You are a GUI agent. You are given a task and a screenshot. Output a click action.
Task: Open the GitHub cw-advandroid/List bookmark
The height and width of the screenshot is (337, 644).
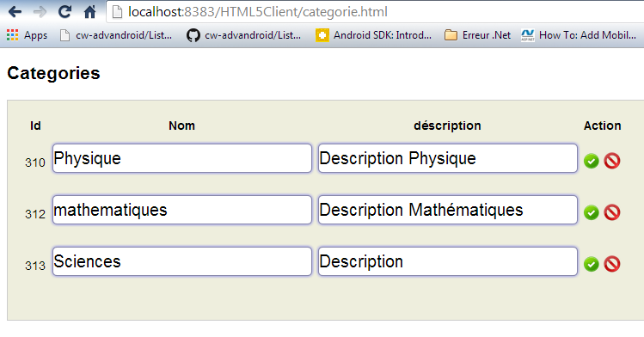pos(243,35)
